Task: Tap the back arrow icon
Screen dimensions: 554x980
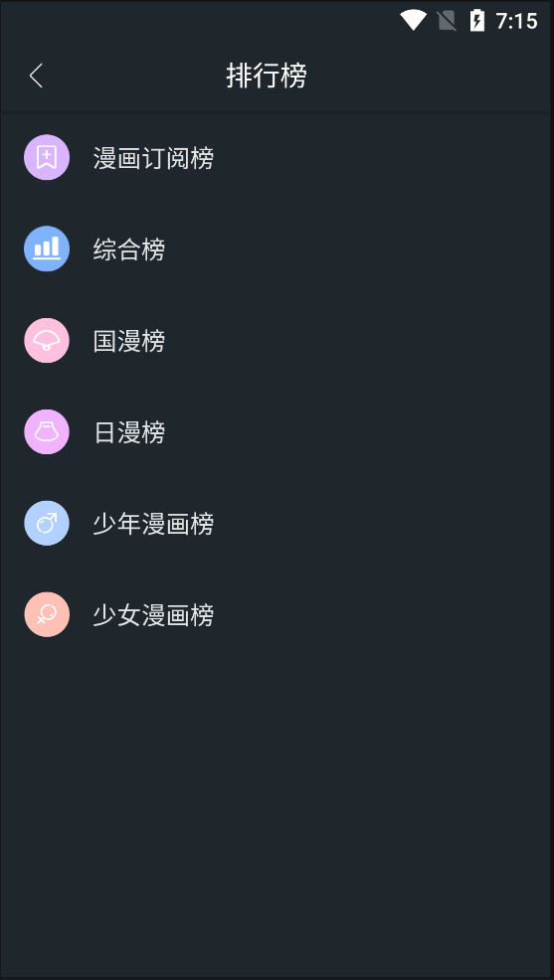Action: [36, 76]
